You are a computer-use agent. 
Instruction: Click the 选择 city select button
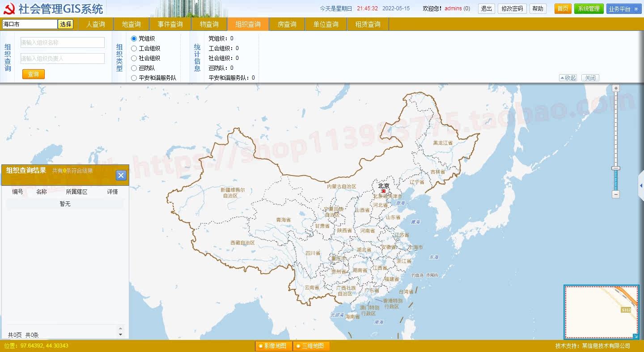point(66,24)
